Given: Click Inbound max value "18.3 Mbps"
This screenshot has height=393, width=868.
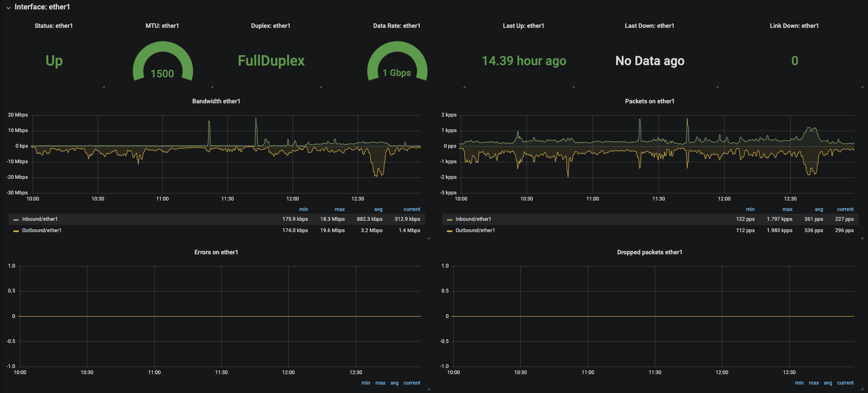Looking at the screenshot, I should (333, 219).
